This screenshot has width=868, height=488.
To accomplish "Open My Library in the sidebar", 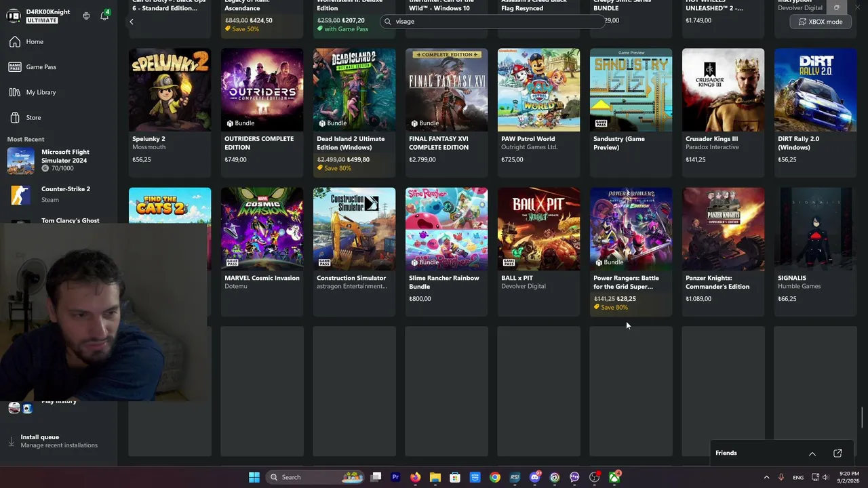I will 58,92.
